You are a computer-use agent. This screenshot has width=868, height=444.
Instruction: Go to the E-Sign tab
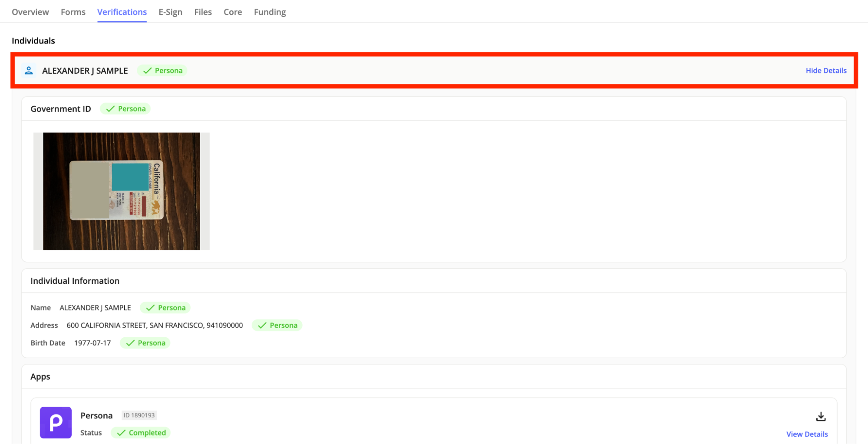point(170,12)
